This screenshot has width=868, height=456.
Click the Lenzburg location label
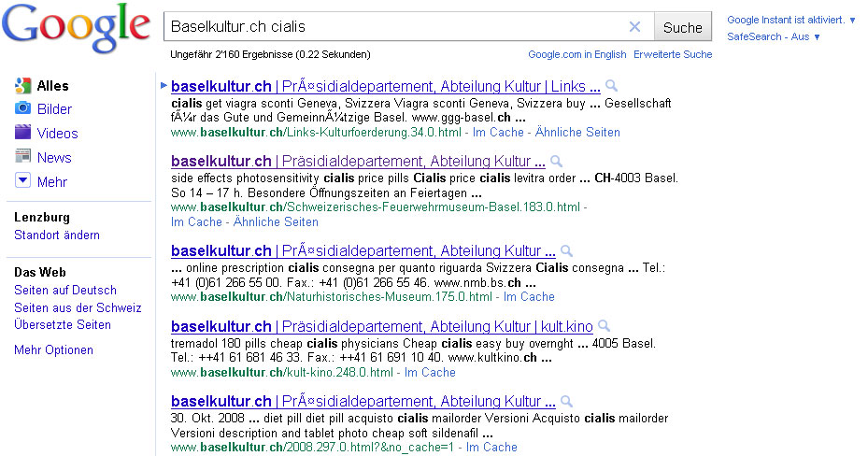[x=42, y=218]
